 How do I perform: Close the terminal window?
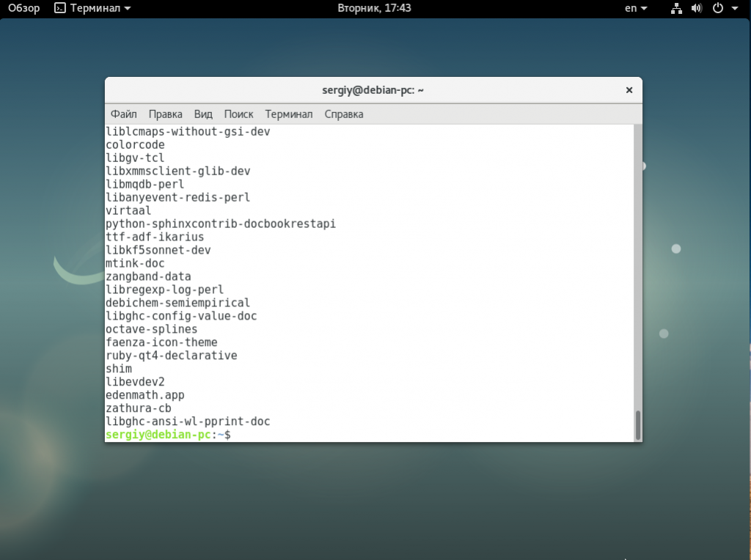click(x=629, y=90)
